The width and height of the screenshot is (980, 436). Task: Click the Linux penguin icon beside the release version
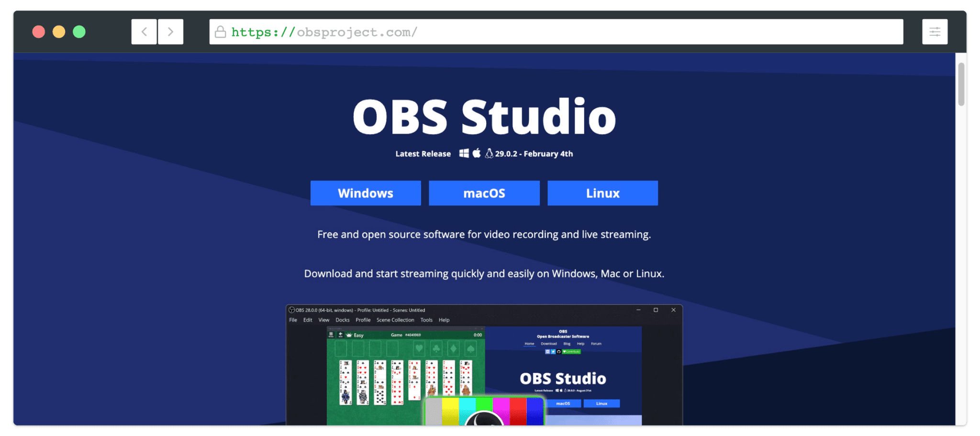point(489,154)
